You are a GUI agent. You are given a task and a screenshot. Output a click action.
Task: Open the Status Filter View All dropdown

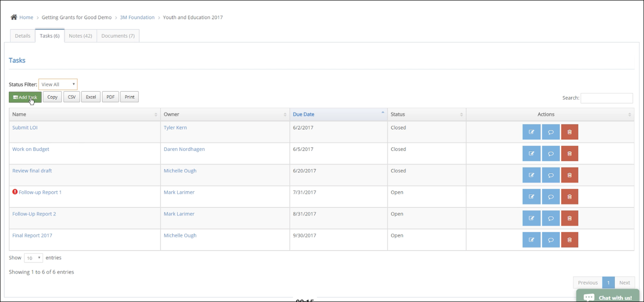(x=57, y=84)
